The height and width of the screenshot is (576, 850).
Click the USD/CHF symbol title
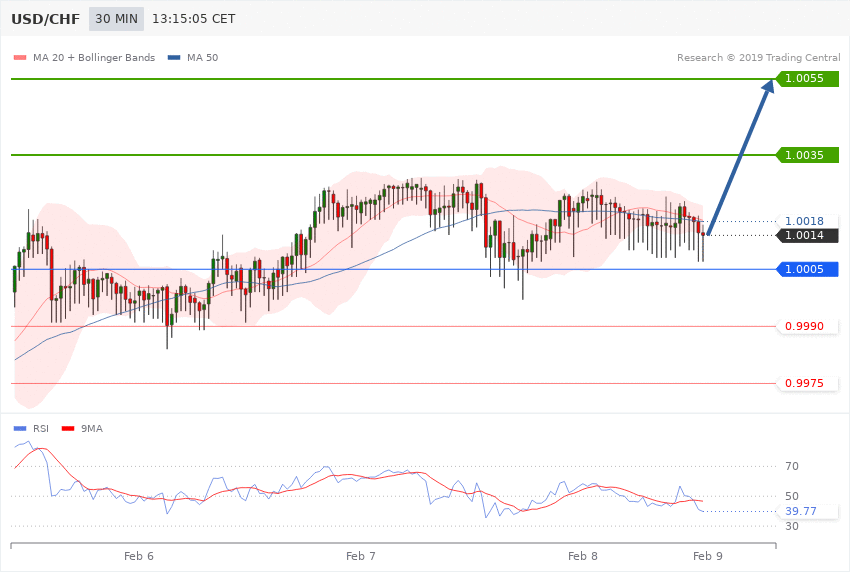pos(46,19)
